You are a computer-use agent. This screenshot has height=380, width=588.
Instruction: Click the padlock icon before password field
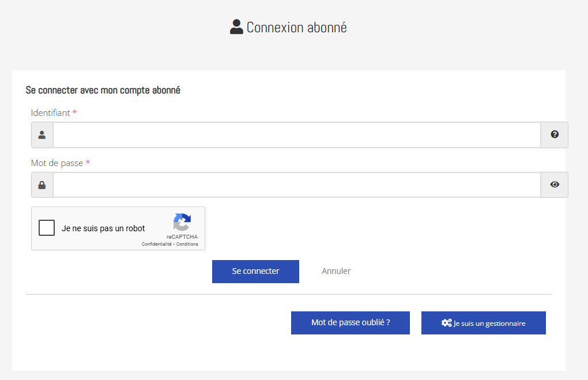[x=42, y=185]
